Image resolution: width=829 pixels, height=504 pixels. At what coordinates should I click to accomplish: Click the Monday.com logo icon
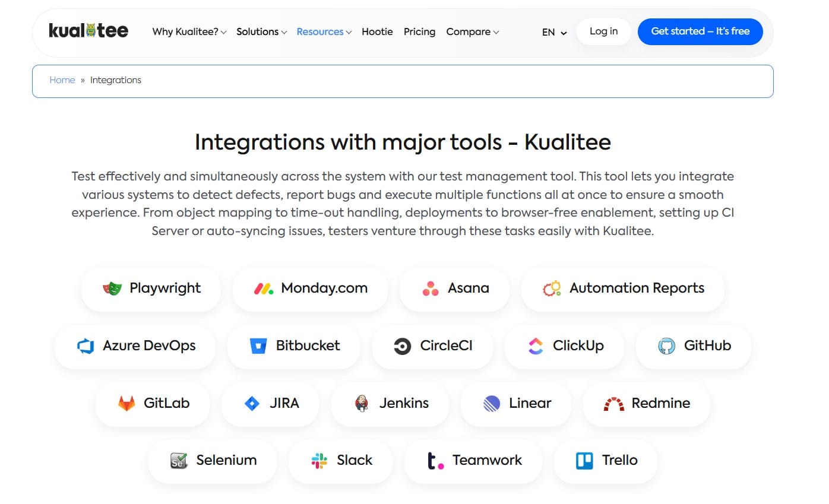tap(264, 289)
